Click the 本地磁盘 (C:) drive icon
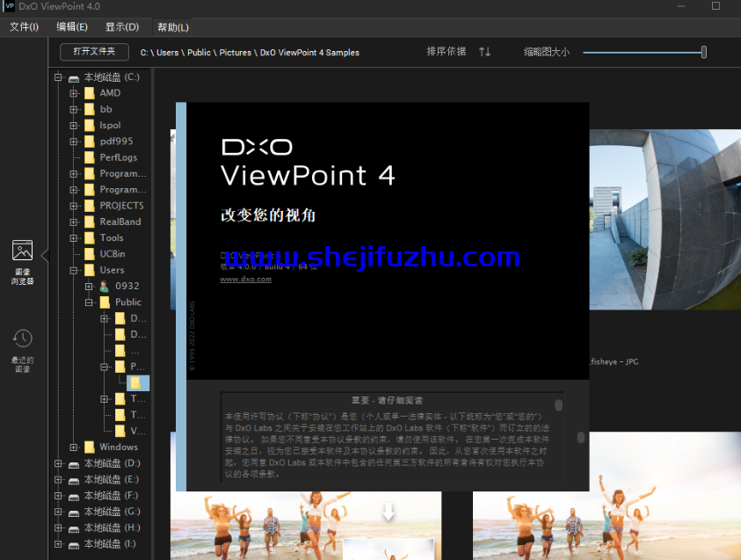Screen dimensions: 741x560 click(x=74, y=78)
